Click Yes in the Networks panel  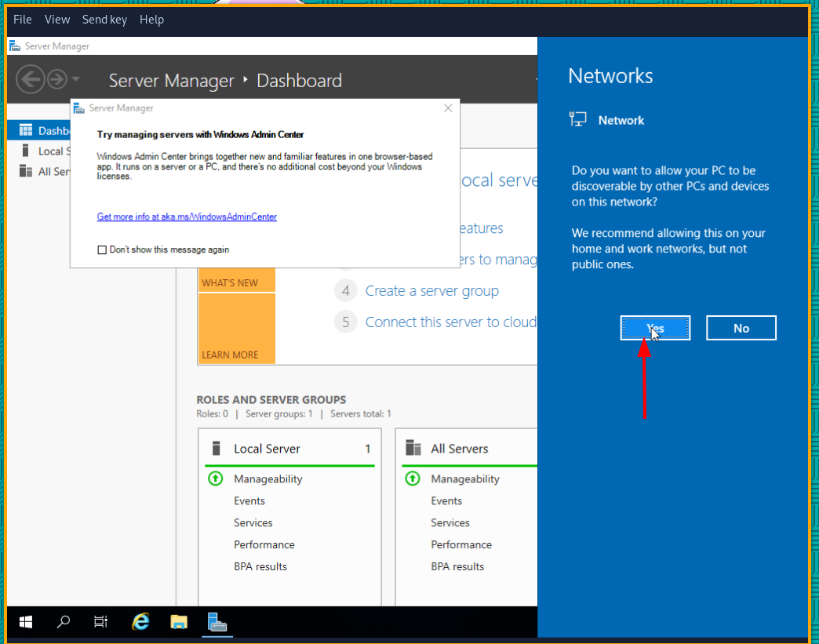[x=656, y=328]
